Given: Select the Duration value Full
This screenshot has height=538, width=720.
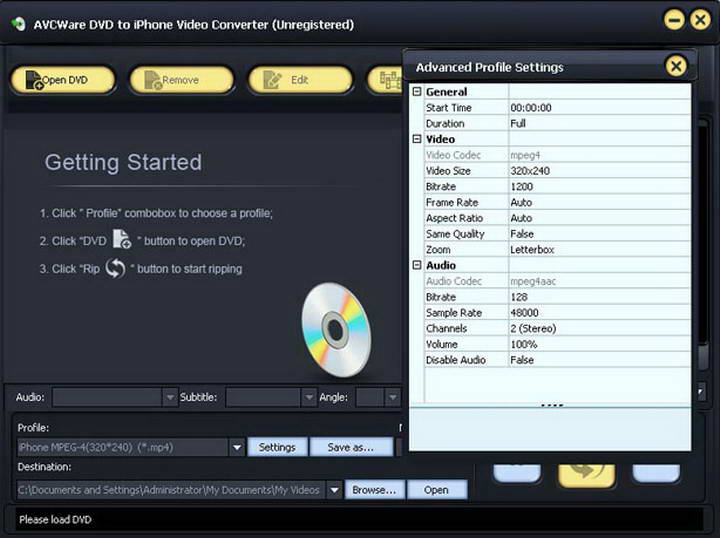Looking at the screenshot, I should (599, 123).
